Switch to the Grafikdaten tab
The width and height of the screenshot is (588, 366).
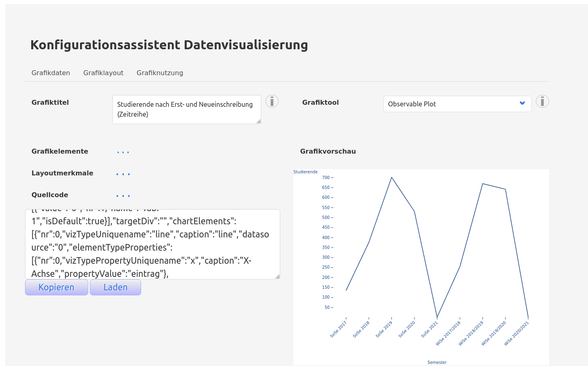click(x=51, y=73)
